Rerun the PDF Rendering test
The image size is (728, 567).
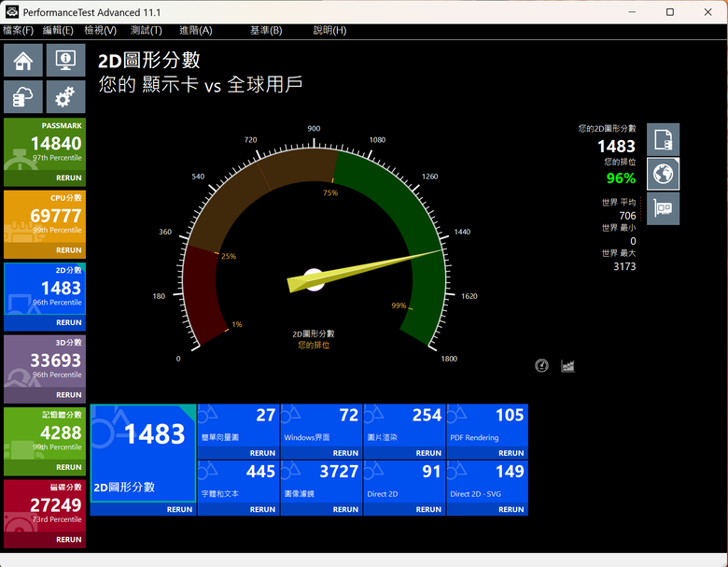coord(511,453)
